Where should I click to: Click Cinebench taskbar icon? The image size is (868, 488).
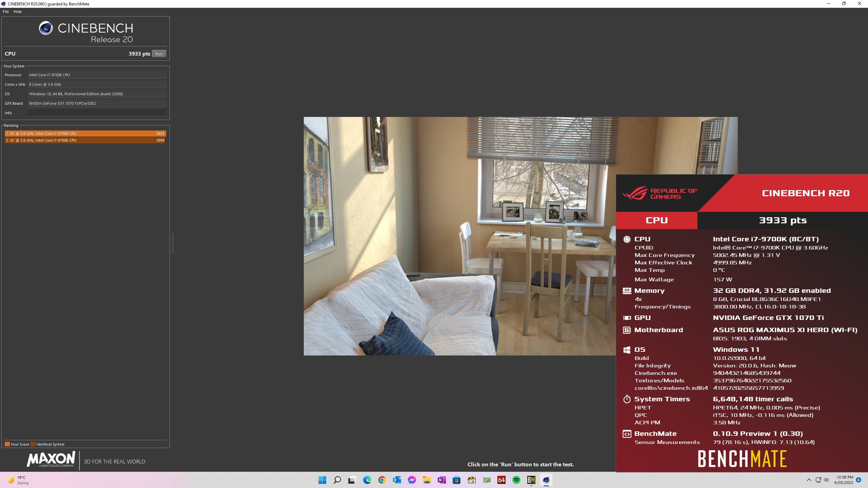[546, 480]
